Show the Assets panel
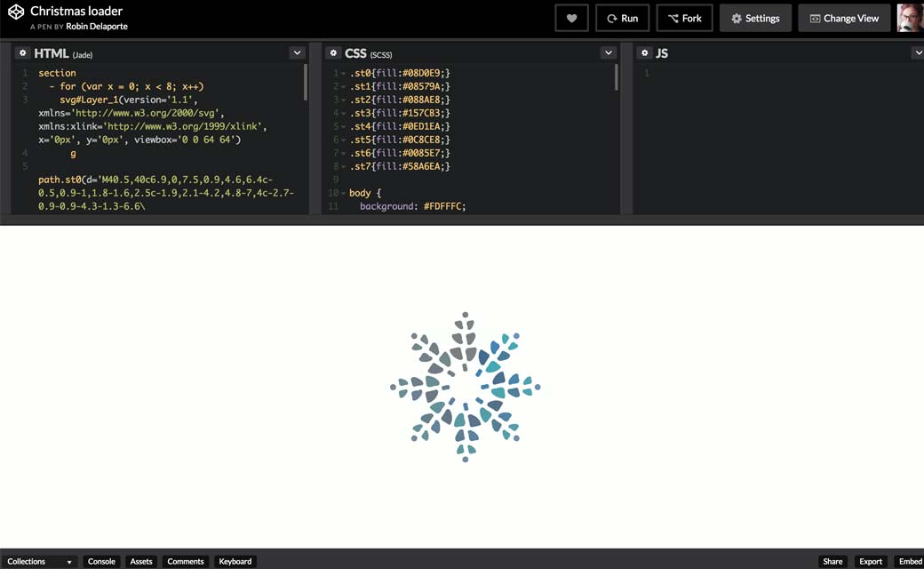The image size is (924, 569). [141, 561]
